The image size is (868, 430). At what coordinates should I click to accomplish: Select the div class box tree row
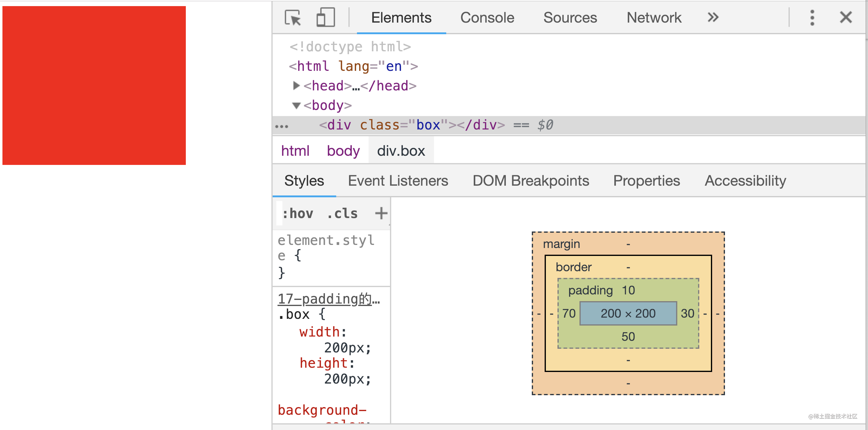tap(569, 125)
